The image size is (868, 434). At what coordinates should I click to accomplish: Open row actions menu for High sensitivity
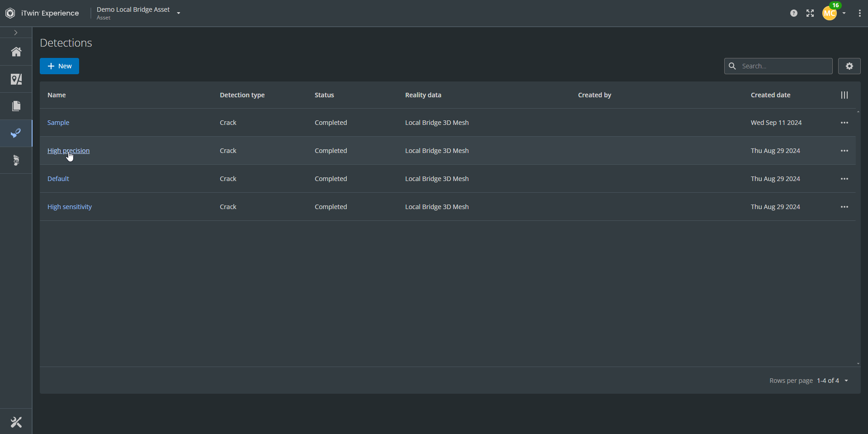(844, 207)
